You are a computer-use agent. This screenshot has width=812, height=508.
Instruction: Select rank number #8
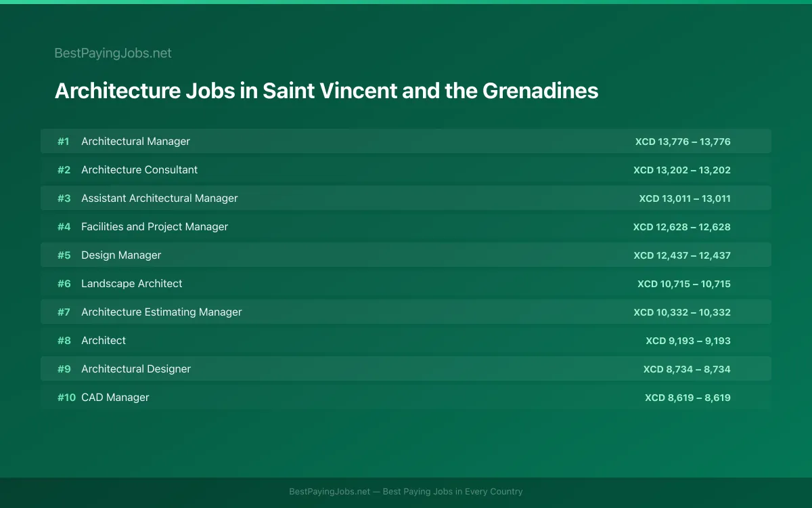(x=64, y=341)
